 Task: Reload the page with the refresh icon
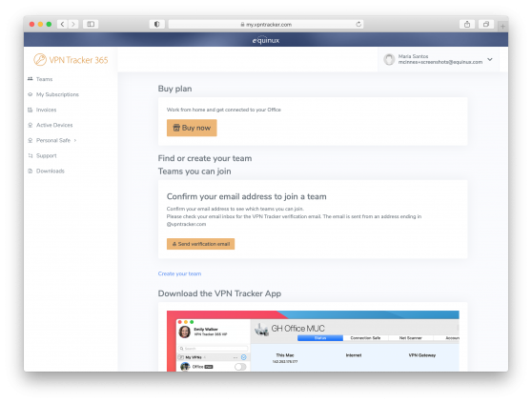(x=358, y=24)
